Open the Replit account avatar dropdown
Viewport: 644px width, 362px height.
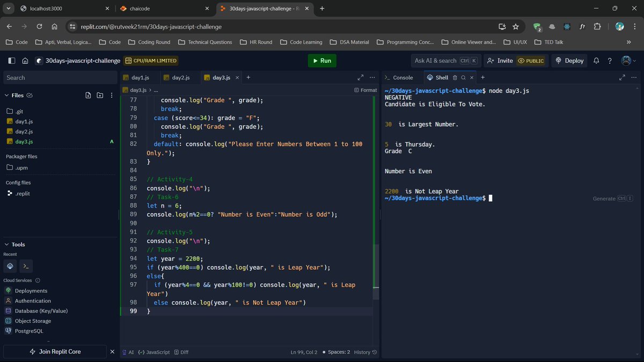[x=628, y=61]
